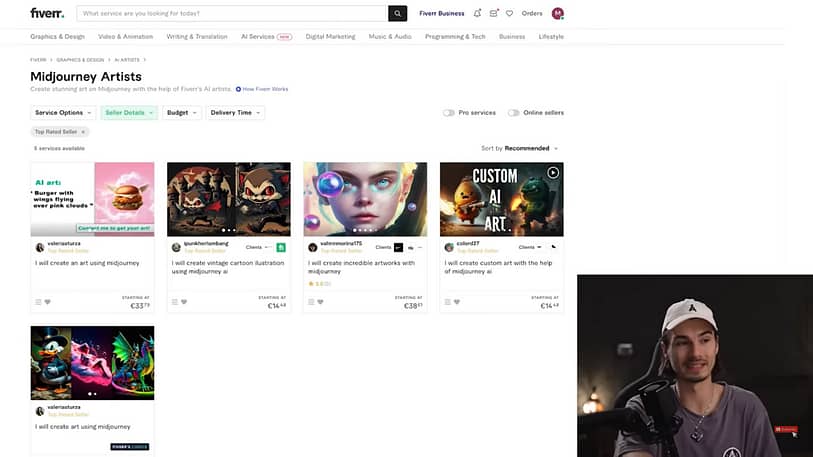
Task: Click GRAPHICS & DESIGN breadcrumb
Action: coord(80,60)
